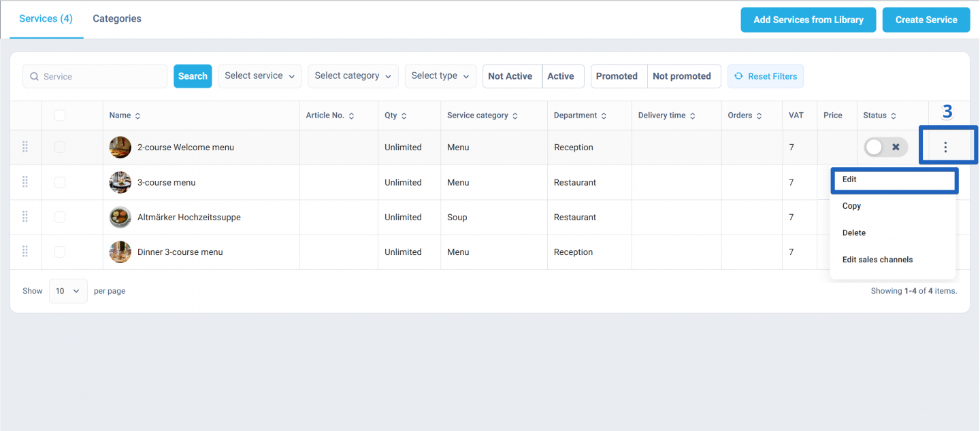
Task: Sort by Qty column arrows
Action: click(x=404, y=116)
